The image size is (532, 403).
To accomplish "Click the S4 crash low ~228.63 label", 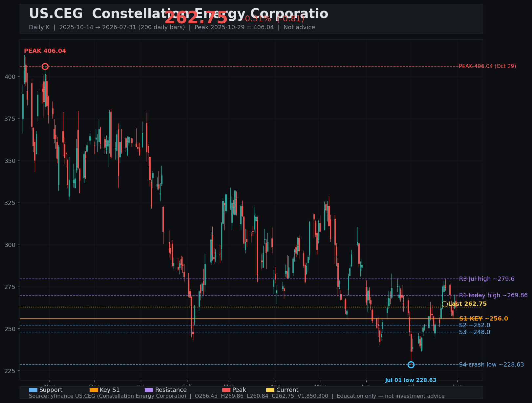I will (491, 365).
